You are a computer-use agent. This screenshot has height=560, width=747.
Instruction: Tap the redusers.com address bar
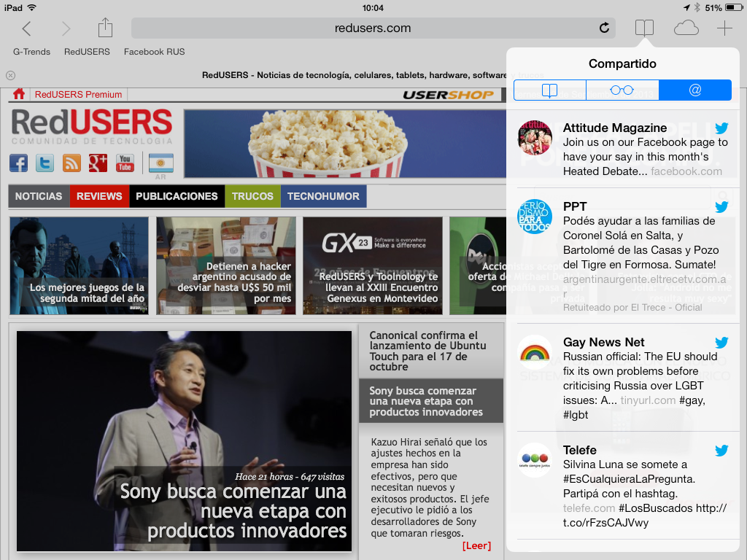pos(373,28)
